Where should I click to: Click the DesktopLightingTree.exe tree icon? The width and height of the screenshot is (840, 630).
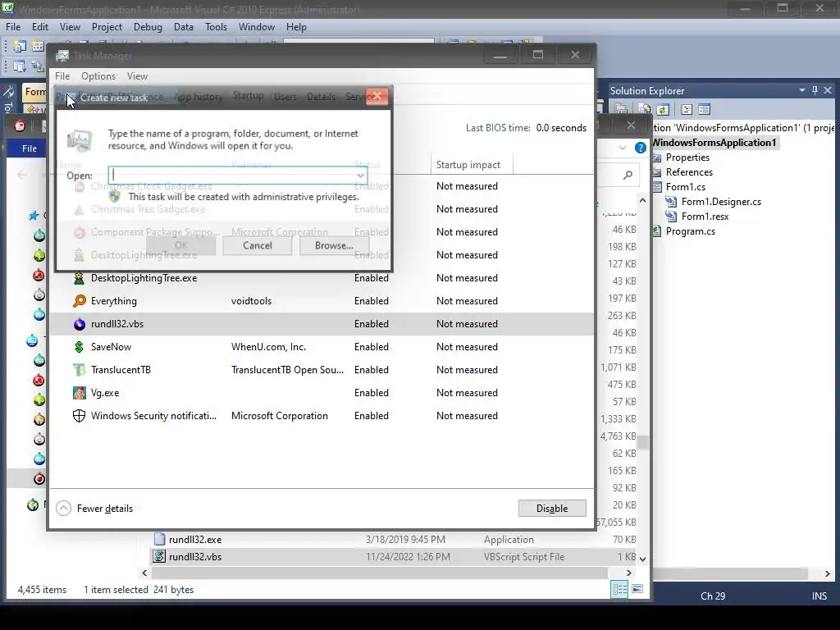[x=80, y=278]
